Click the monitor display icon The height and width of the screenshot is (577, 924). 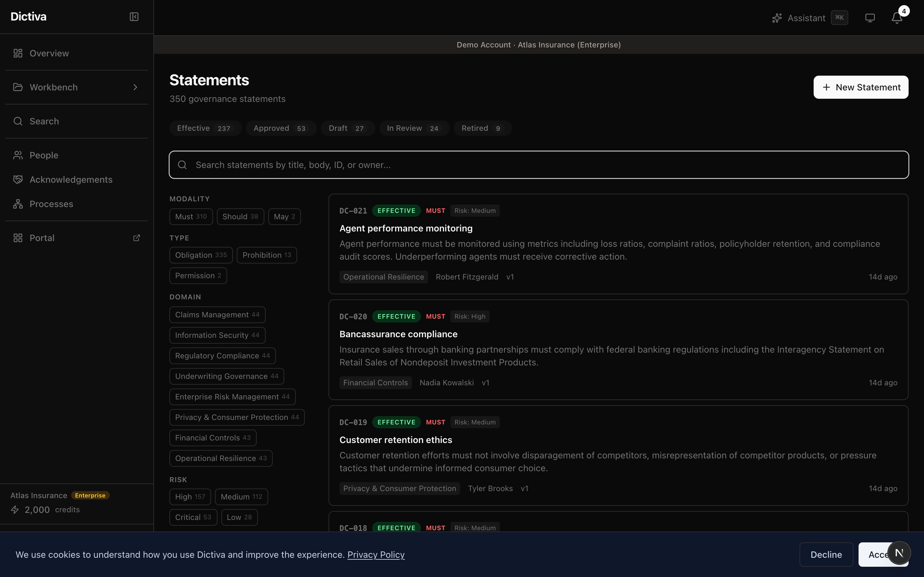point(870,18)
